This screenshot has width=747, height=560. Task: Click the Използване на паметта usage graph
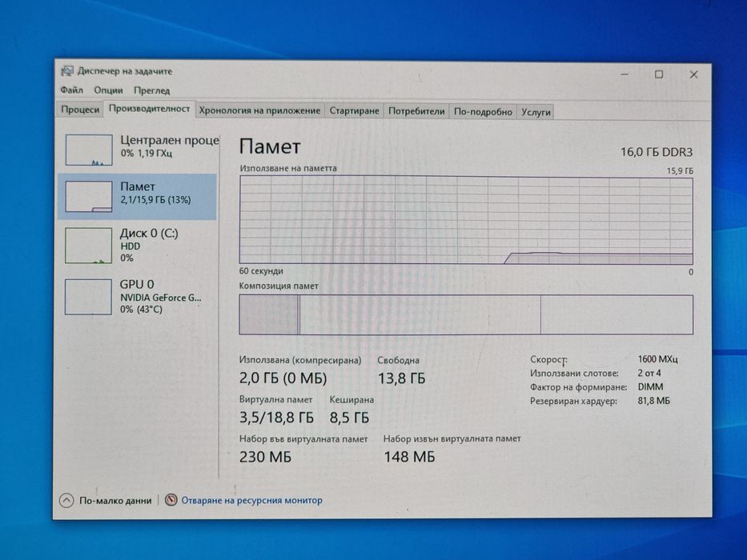[x=466, y=219]
